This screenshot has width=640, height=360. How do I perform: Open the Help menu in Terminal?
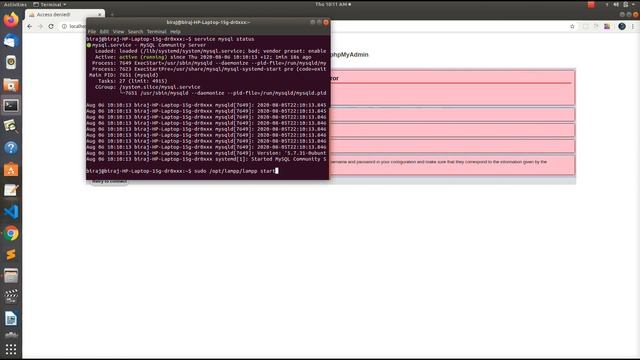pyautogui.click(x=176, y=31)
